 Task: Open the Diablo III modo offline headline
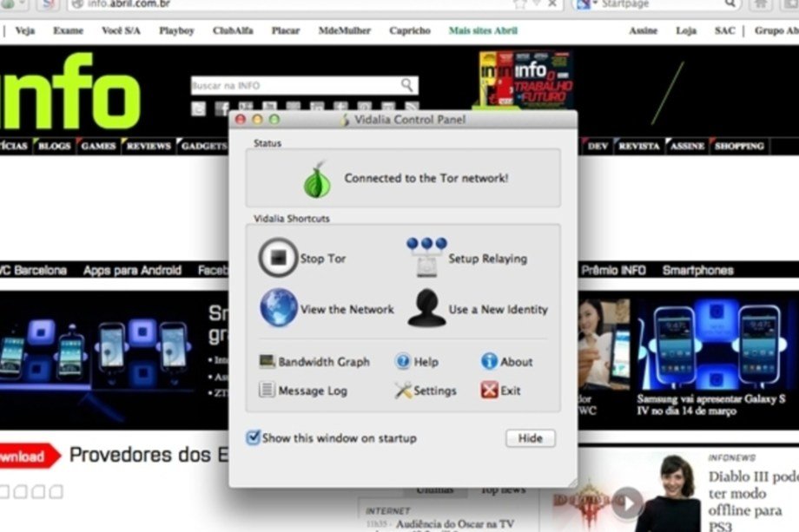click(753, 501)
